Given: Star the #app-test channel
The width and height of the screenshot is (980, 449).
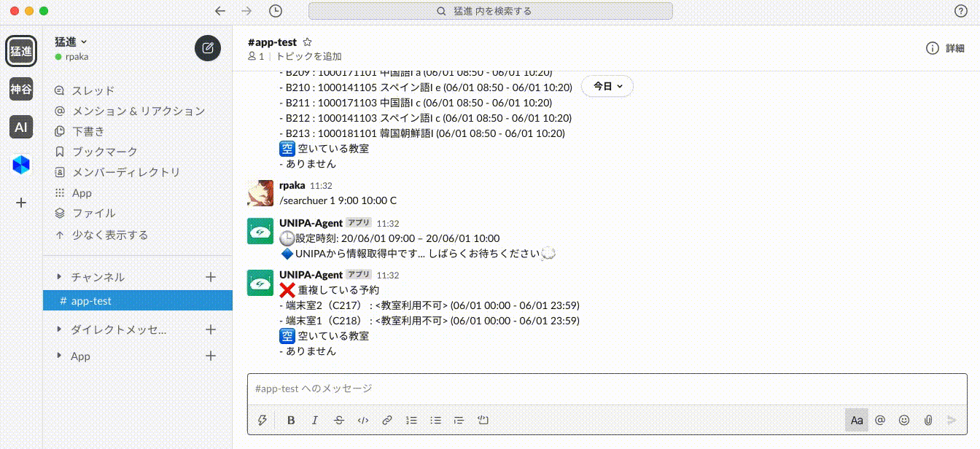Looking at the screenshot, I should [x=307, y=42].
